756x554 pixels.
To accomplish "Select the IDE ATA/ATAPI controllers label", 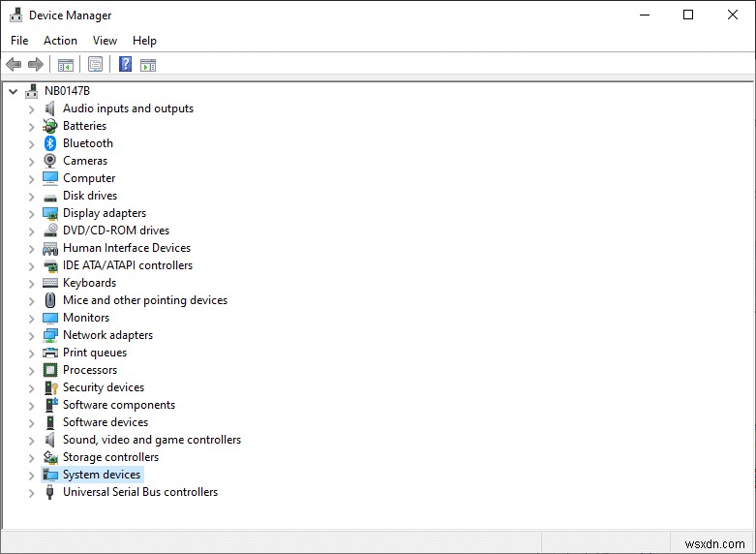I will pos(128,265).
